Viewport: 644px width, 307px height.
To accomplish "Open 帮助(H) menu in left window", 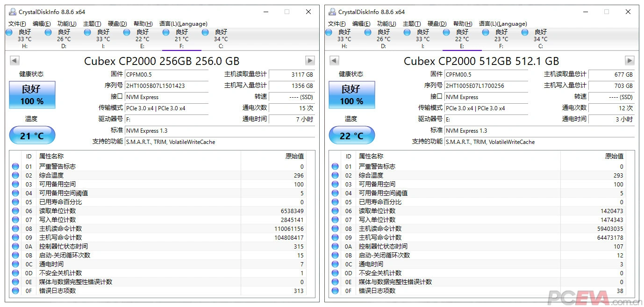I will [143, 24].
